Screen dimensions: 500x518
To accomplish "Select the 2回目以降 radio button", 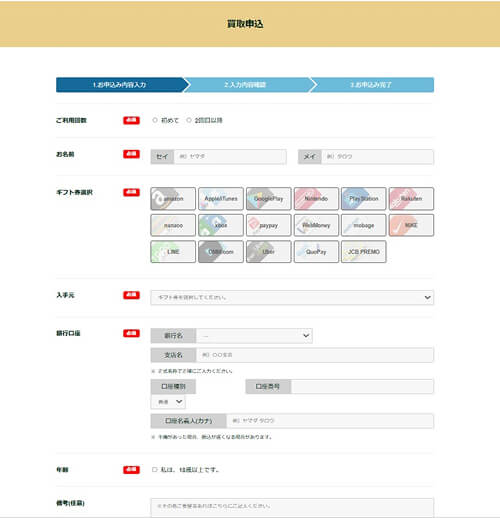I will coord(189,120).
